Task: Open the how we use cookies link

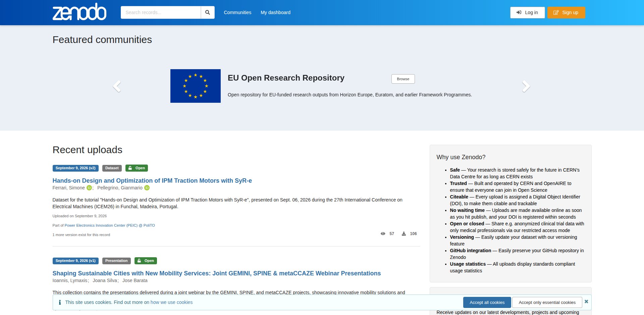Action: tap(172, 302)
